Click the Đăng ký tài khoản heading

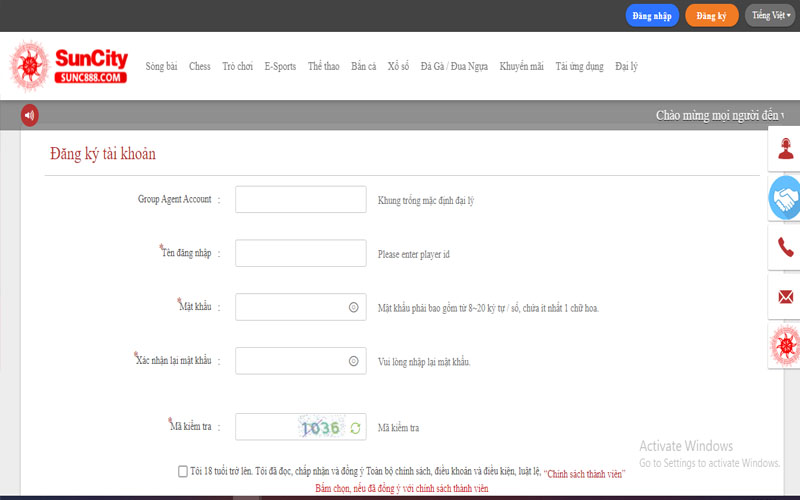coord(103,154)
